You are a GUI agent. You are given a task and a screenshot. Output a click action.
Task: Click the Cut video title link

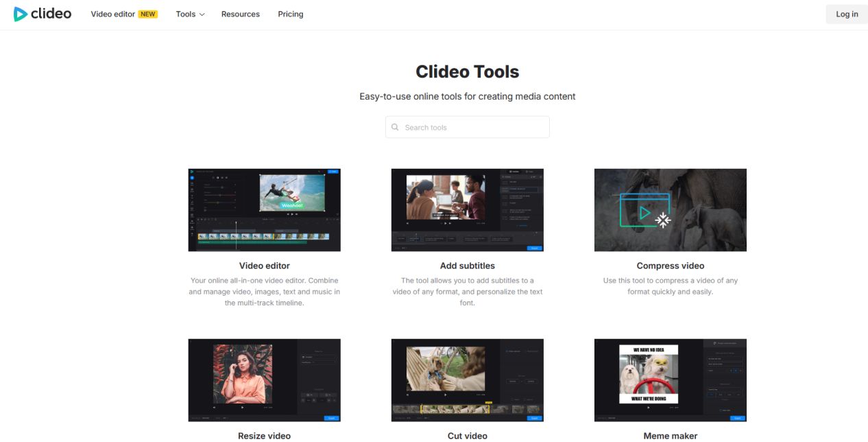point(468,436)
